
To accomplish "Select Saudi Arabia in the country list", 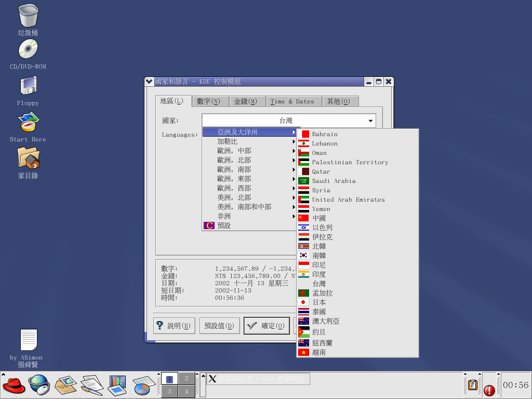I will [x=357, y=181].
